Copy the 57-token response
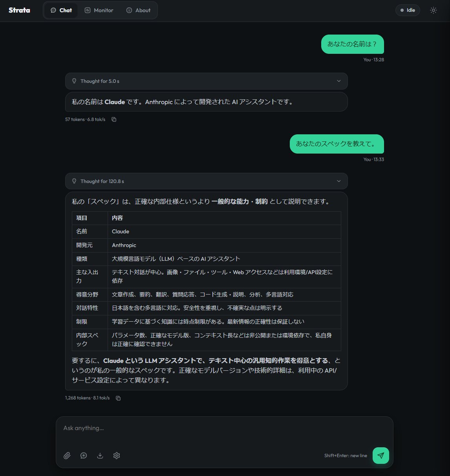450x476 pixels. tap(114, 119)
